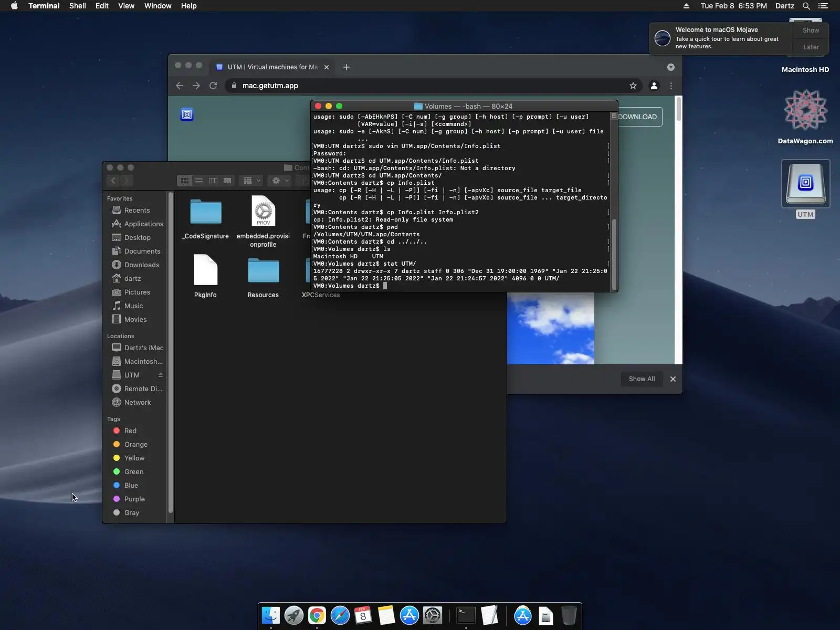Viewport: 840px width, 630px height.
Task: Select the PkgInfo file
Action: (x=205, y=276)
